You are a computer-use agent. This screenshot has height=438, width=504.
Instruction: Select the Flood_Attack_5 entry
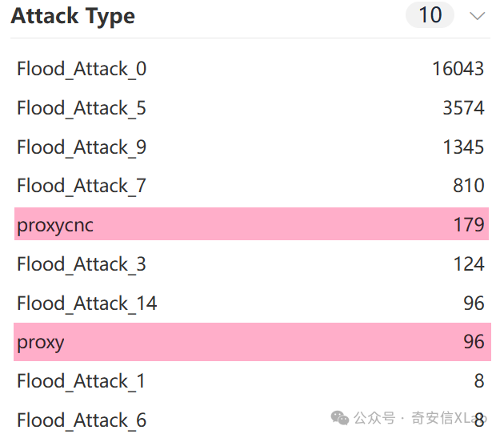[251, 108]
